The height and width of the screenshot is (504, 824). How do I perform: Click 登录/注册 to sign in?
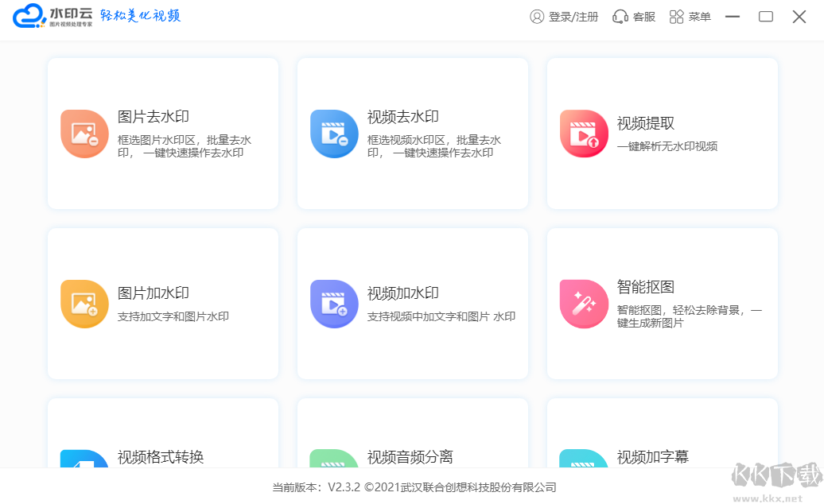564,16
